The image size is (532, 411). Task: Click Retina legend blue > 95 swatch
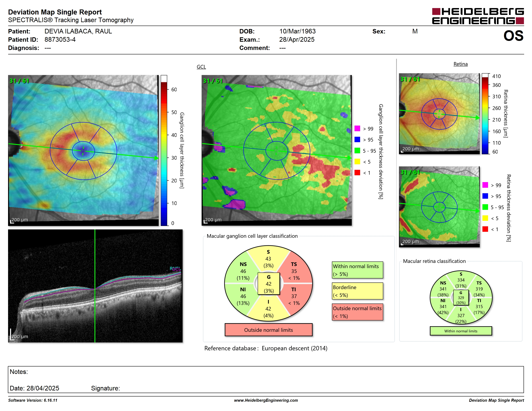[485, 196]
